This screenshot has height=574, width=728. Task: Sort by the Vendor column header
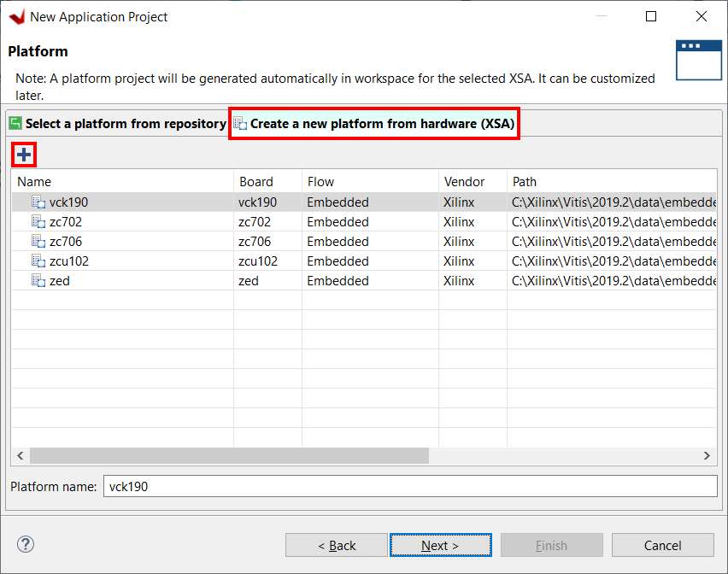(473, 181)
